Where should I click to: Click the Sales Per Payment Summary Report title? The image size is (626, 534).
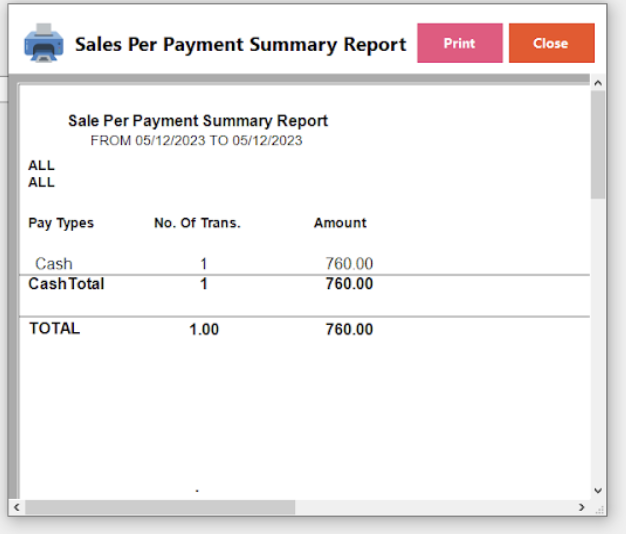click(x=241, y=44)
